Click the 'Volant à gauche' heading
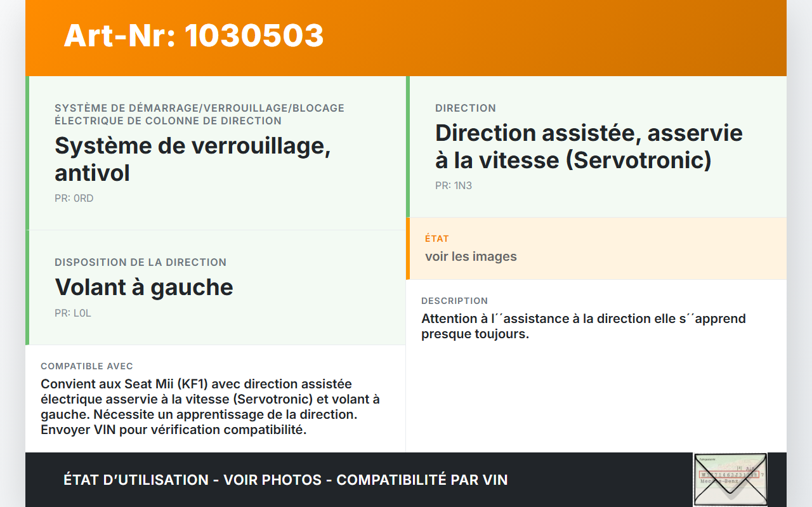 pos(144,287)
